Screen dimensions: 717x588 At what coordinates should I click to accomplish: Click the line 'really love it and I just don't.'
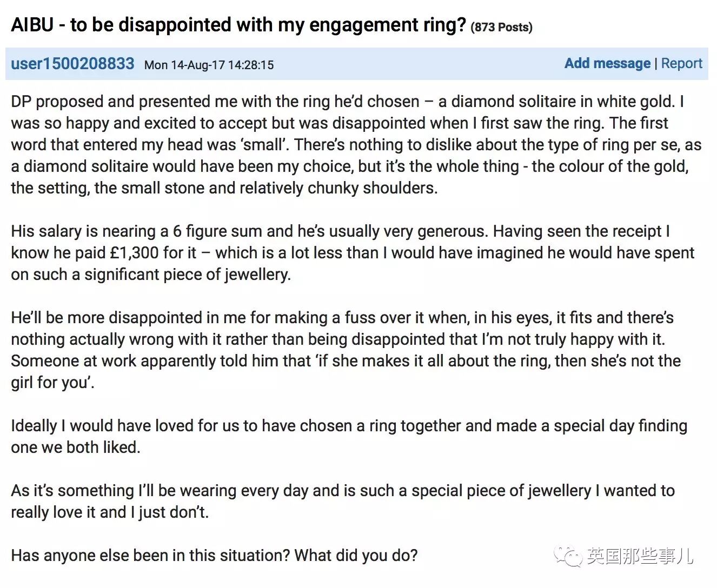click(x=110, y=512)
